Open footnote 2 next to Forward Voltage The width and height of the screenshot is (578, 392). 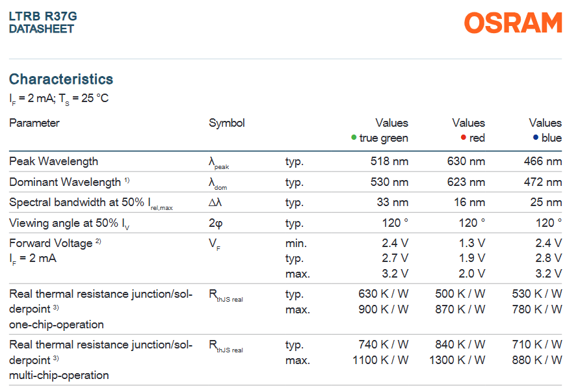pyautogui.click(x=99, y=241)
